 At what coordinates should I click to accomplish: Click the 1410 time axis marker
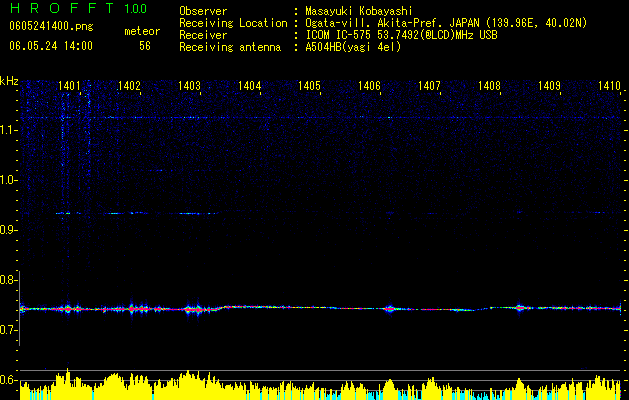pyautogui.click(x=609, y=86)
